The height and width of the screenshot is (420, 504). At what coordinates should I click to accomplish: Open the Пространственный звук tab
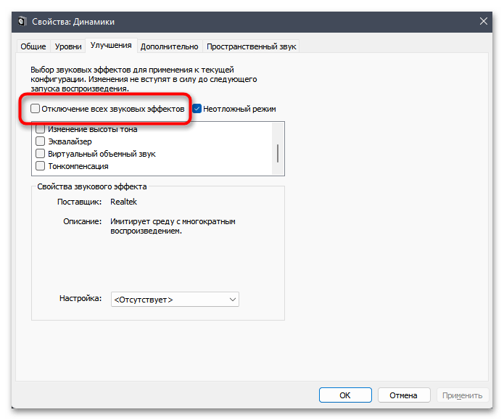[252, 46]
